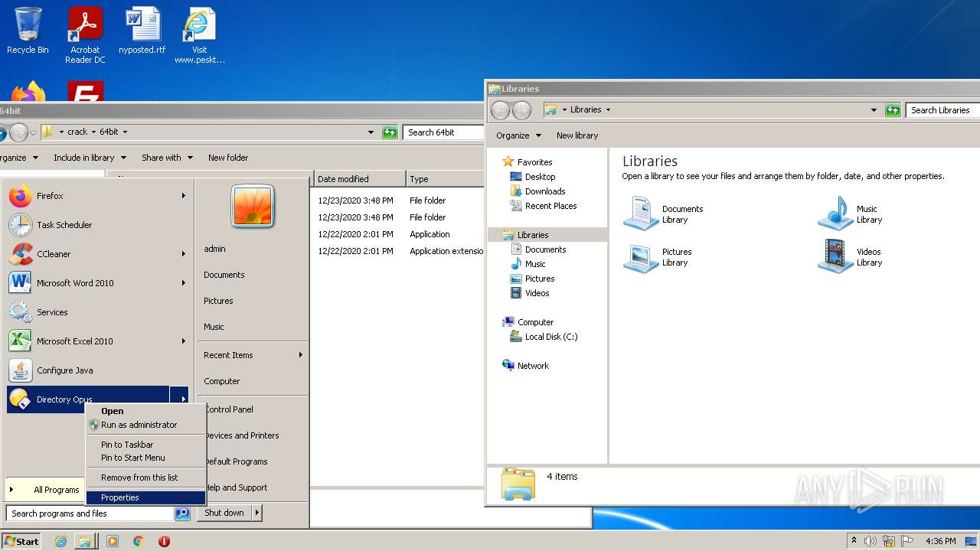Viewport: 980px width, 551px height.
Task: Launch Microsoft Excel 2010 entry
Action: coord(97,341)
